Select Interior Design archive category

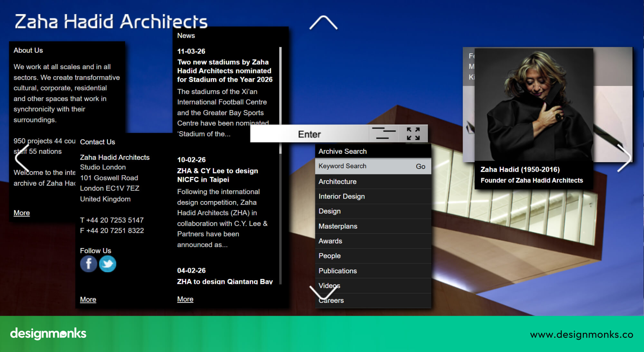click(341, 196)
